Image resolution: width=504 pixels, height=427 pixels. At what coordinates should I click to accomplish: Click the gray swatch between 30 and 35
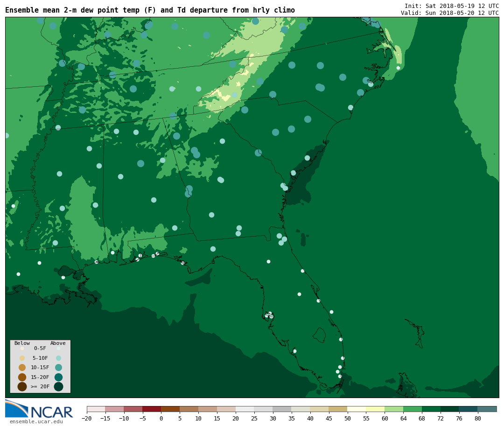(282, 409)
